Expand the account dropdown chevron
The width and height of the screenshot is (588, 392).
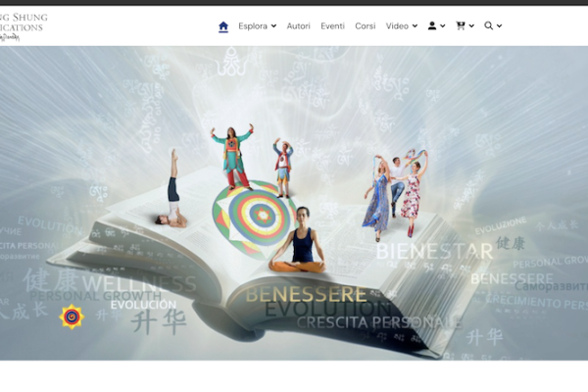tap(443, 25)
